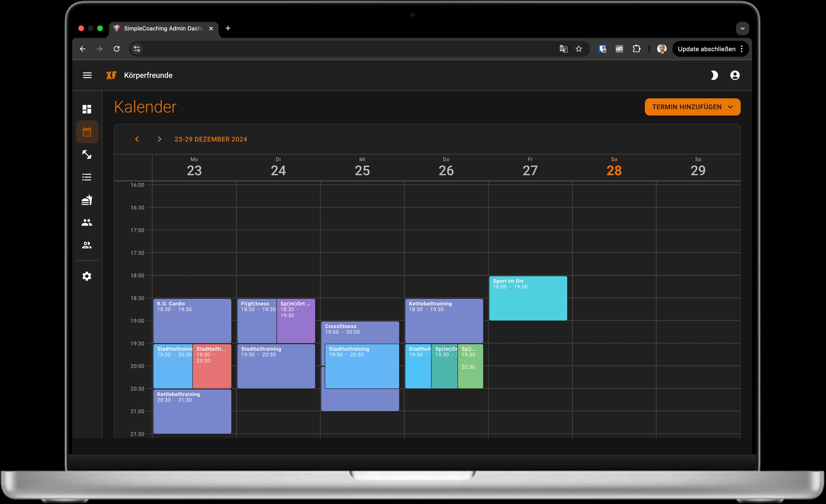Viewport: 826px width, 504px height.
Task: Open Kettlebelltraining 18:30 event on Thursday
Action: click(x=444, y=321)
